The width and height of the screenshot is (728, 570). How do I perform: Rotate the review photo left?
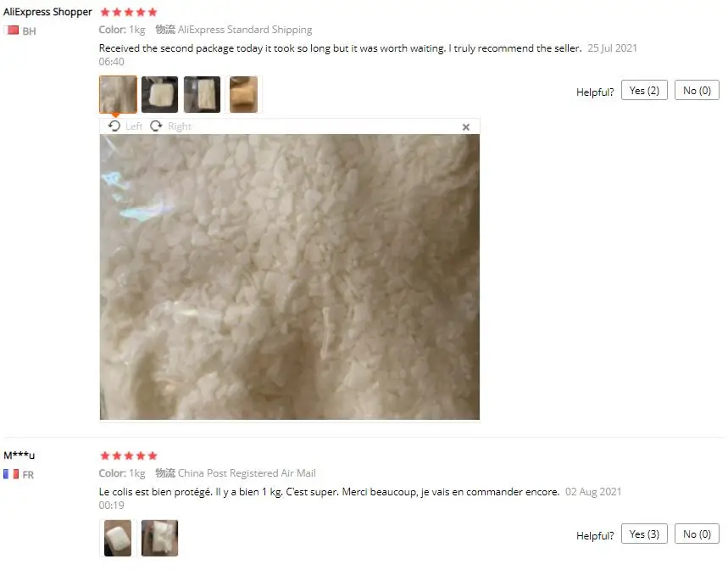pos(125,126)
